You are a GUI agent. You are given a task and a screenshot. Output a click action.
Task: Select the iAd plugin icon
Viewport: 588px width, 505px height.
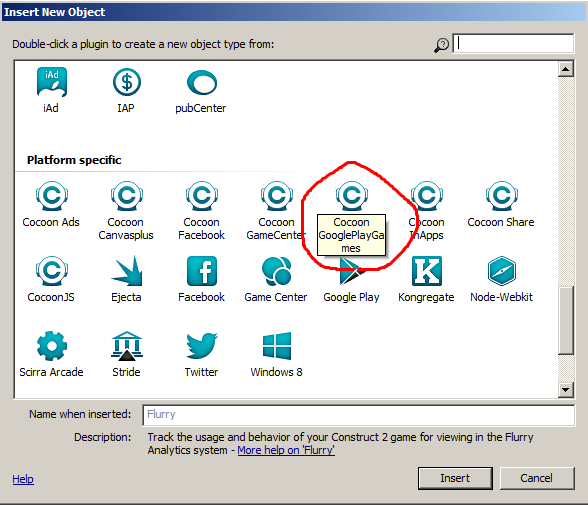(52, 82)
